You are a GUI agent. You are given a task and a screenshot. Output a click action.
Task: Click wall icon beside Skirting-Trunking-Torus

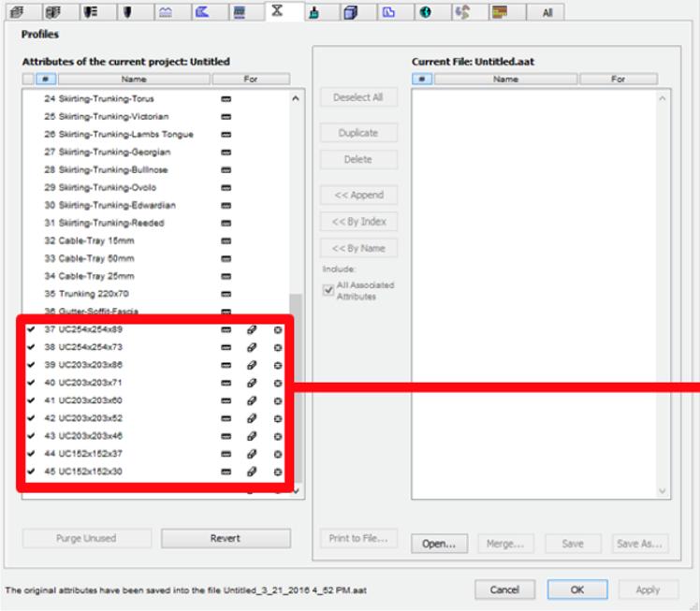[x=226, y=99]
